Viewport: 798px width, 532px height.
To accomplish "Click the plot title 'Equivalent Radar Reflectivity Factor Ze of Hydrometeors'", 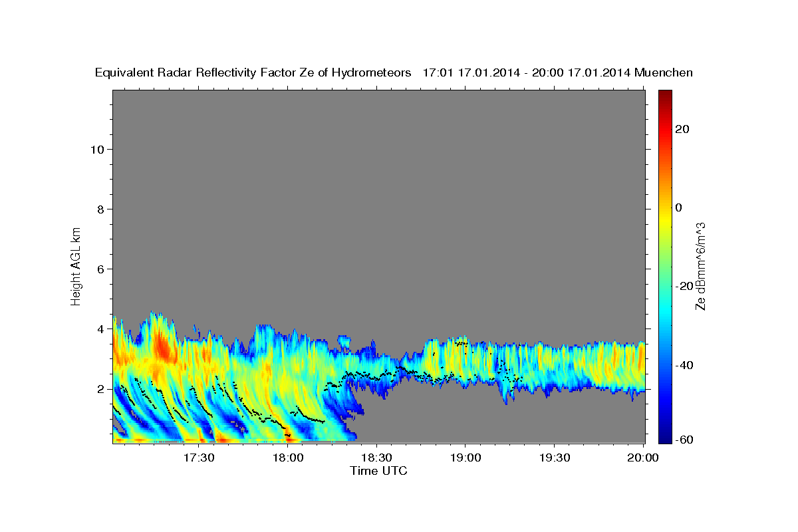I will pos(253,73).
